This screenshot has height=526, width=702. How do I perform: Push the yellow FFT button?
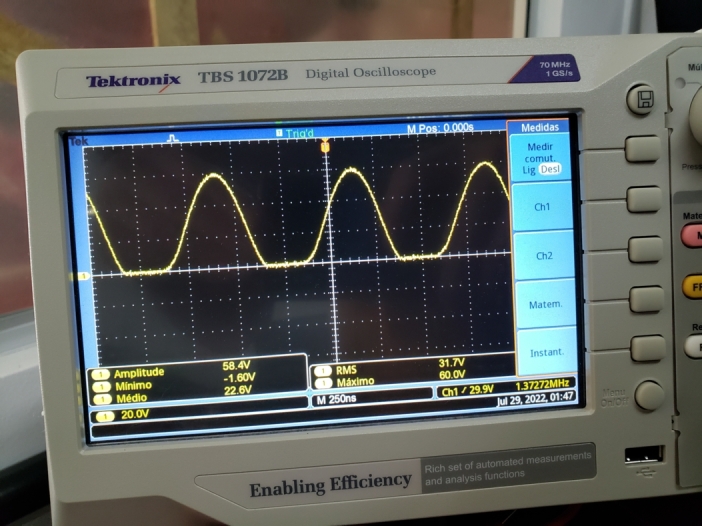coord(692,287)
